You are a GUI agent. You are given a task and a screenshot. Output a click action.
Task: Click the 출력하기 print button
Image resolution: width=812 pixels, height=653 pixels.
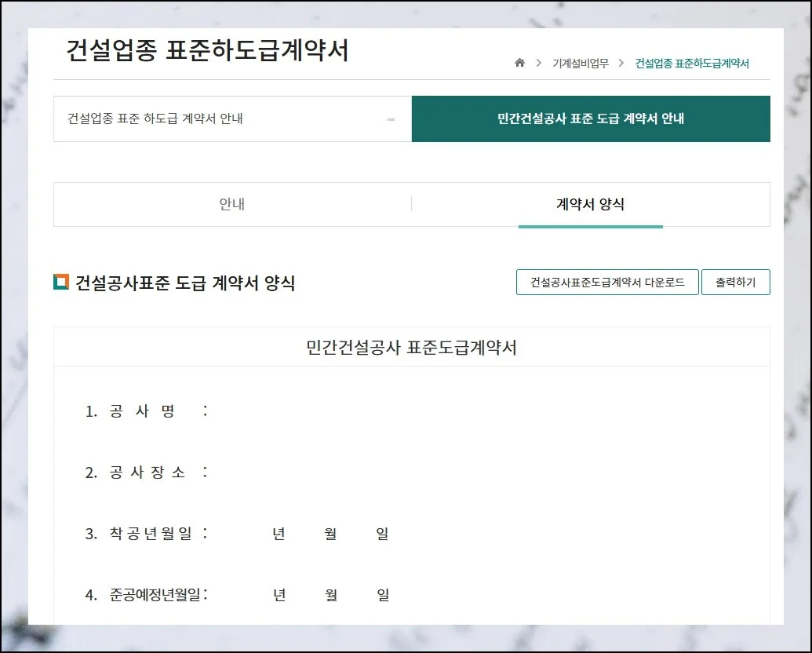point(735,283)
